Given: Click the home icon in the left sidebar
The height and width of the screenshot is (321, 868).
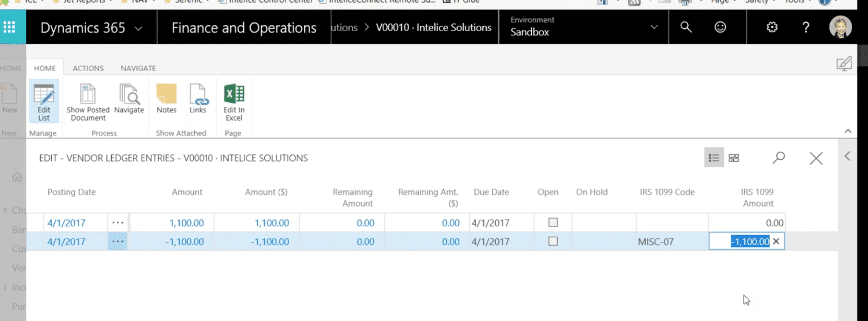Looking at the screenshot, I should pyautogui.click(x=17, y=177).
